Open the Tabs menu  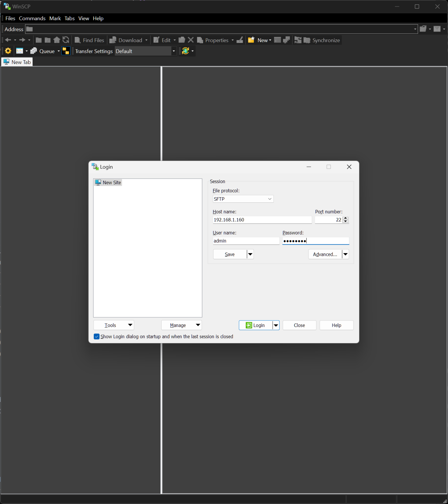(70, 18)
